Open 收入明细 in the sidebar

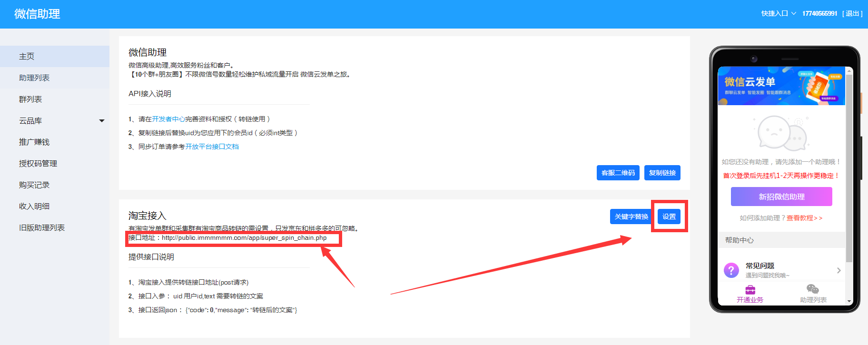point(55,206)
